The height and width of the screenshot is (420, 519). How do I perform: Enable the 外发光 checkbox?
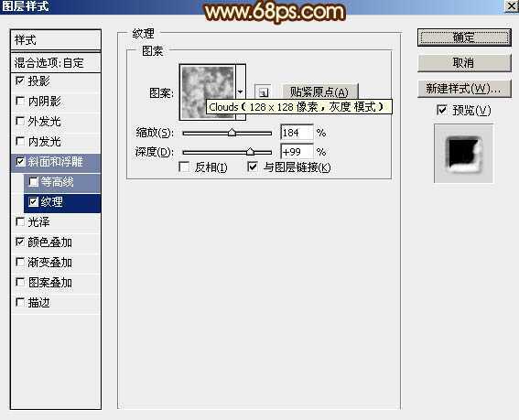click(x=20, y=121)
